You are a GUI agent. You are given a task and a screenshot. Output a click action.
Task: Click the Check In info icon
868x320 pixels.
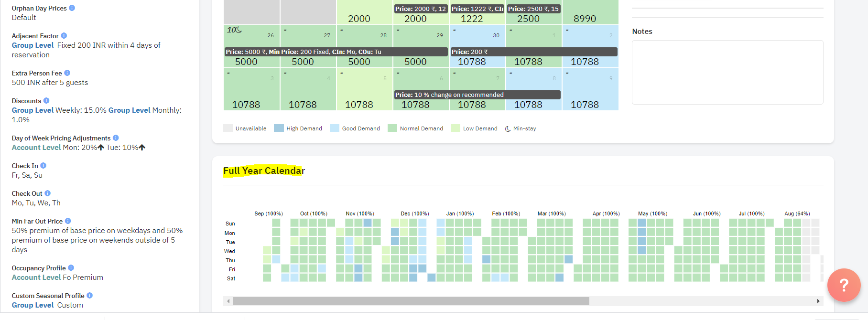click(x=43, y=166)
